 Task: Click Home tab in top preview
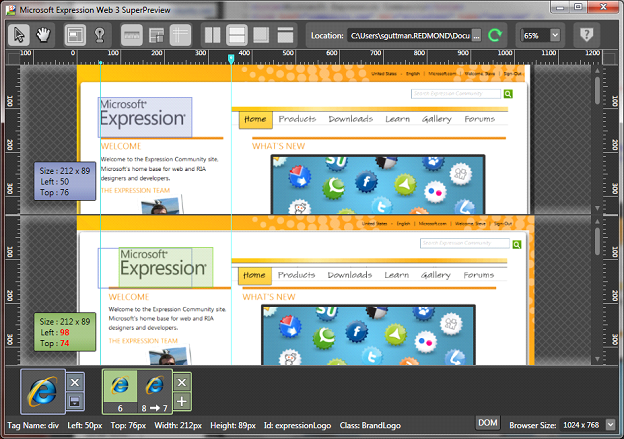[255, 119]
